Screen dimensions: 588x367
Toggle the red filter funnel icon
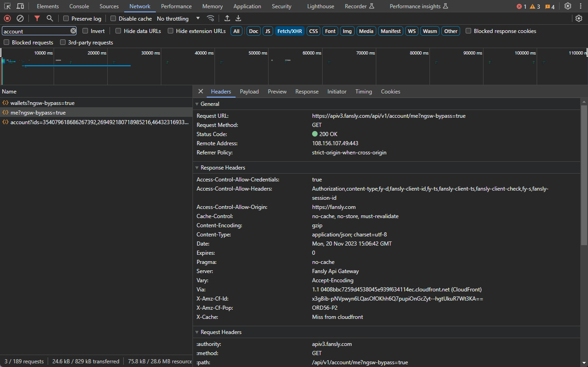(x=37, y=18)
